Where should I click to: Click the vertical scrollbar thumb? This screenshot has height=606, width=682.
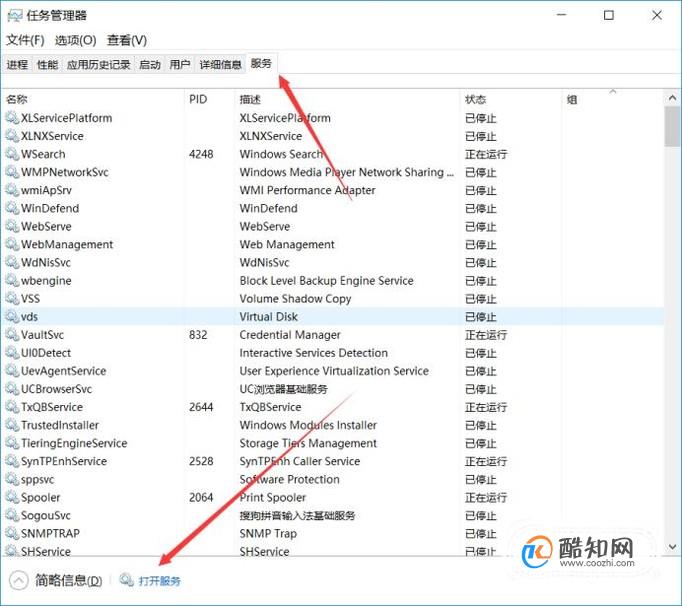(x=672, y=126)
